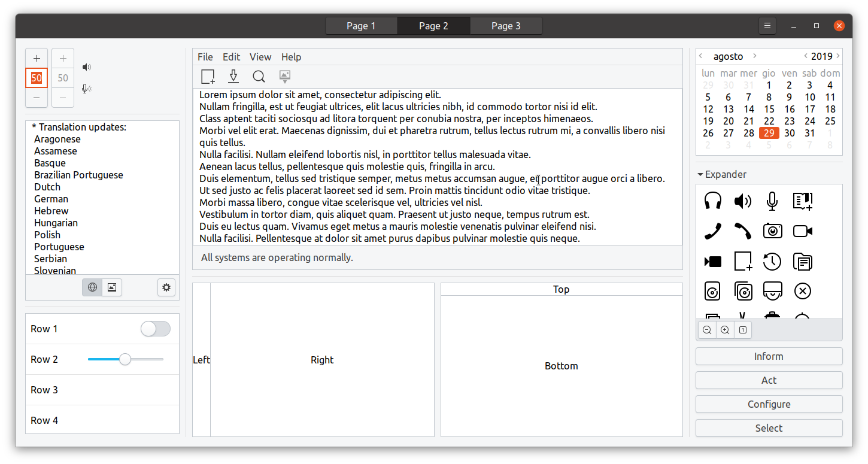Click the zoom out magnifier button
868x464 pixels.
pos(707,330)
